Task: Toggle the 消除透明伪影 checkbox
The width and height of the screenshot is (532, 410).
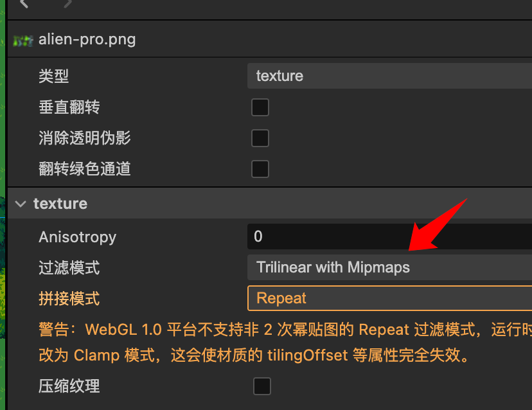Action: [x=260, y=138]
